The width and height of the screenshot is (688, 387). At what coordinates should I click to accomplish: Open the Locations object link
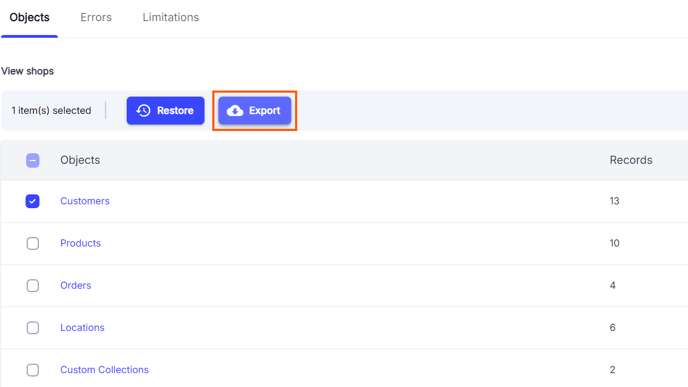click(82, 327)
